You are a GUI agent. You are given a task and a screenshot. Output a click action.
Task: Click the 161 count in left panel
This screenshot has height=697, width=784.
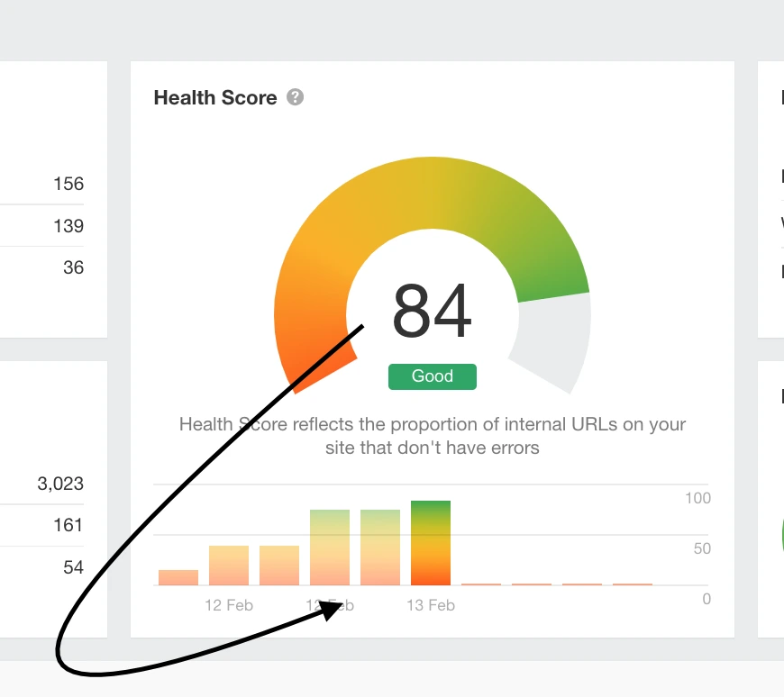[x=68, y=525]
